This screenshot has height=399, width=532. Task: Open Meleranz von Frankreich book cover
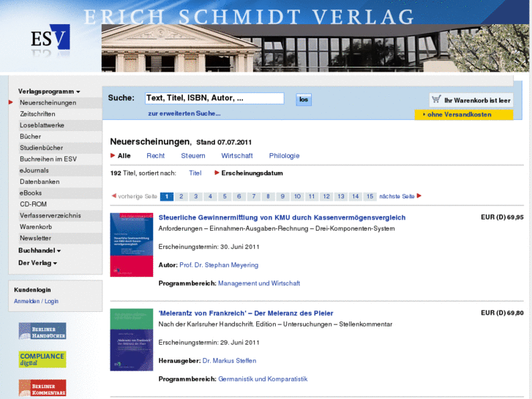pos(132,340)
